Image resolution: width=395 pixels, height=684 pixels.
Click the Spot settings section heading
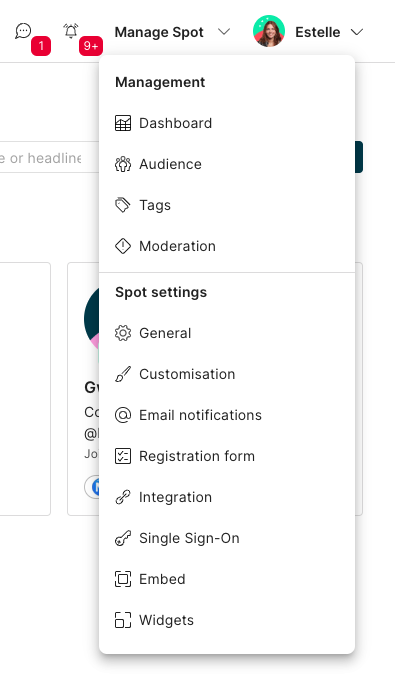[x=161, y=292]
